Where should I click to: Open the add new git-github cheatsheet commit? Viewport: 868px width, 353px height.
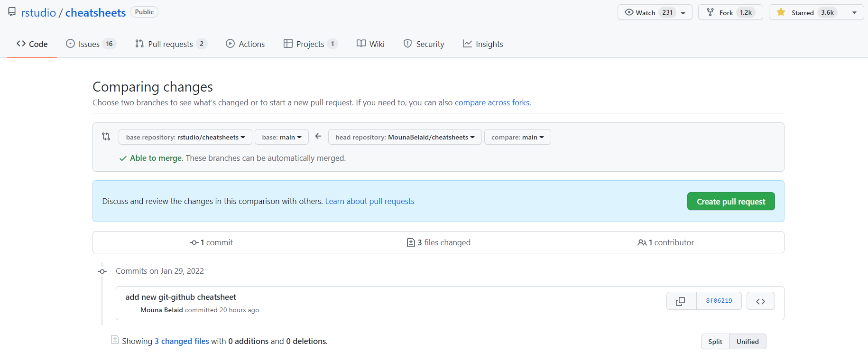181,297
